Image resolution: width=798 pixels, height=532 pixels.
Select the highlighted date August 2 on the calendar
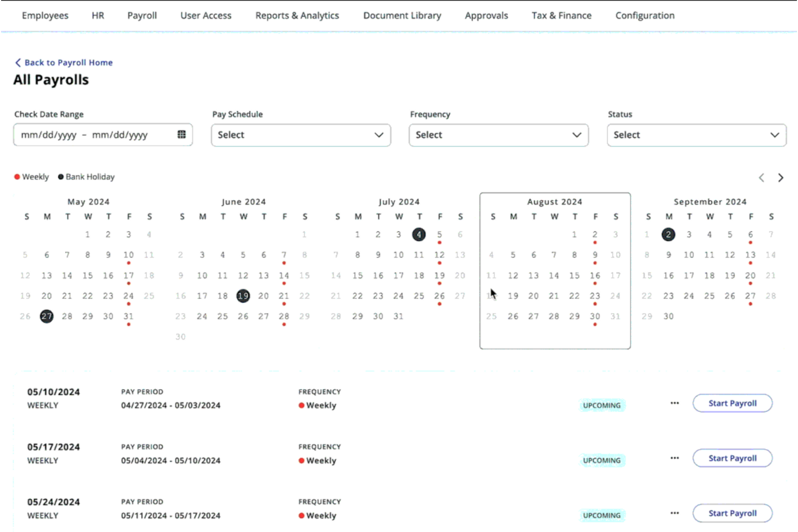coord(595,234)
